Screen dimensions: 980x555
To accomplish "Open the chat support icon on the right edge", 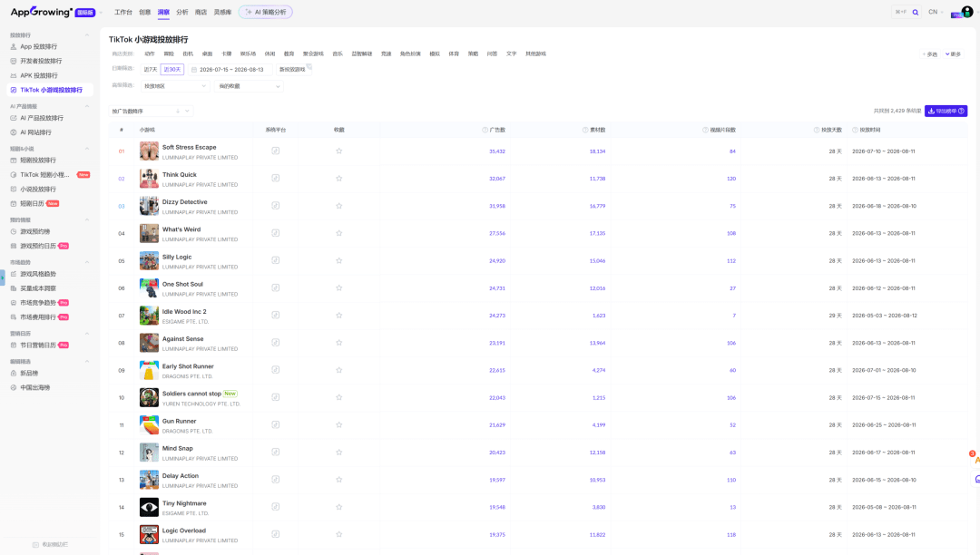I will [x=977, y=479].
